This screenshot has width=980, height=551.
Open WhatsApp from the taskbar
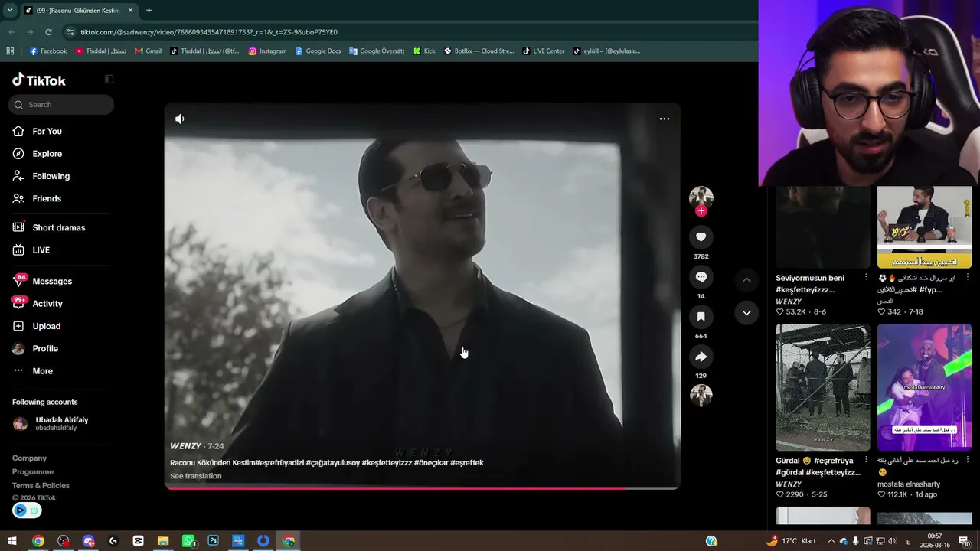click(x=188, y=541)
